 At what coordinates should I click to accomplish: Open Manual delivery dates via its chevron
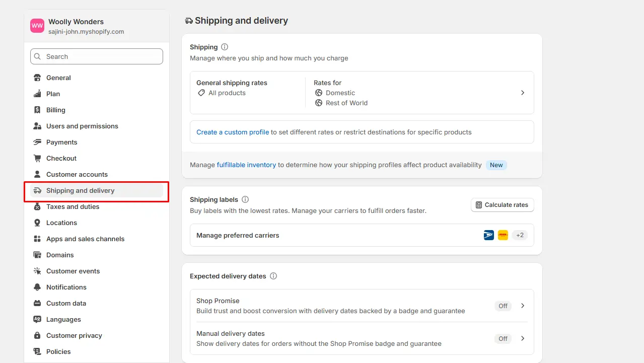523,338
